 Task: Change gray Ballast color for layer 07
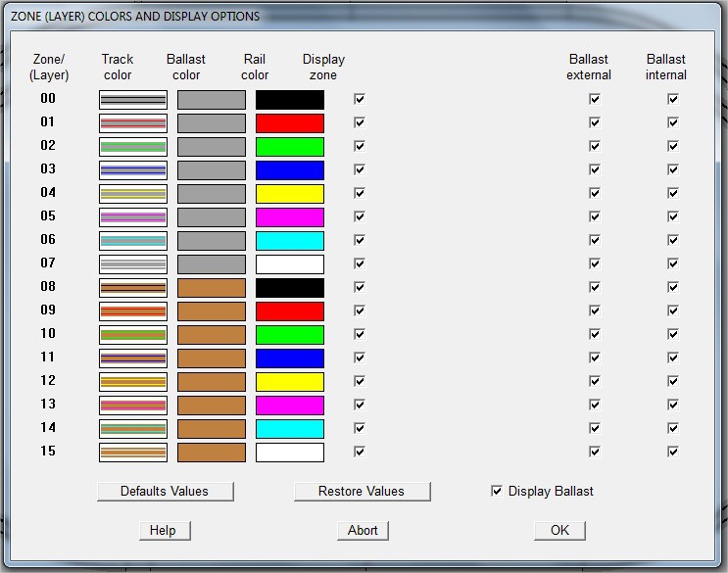(212, 264)
